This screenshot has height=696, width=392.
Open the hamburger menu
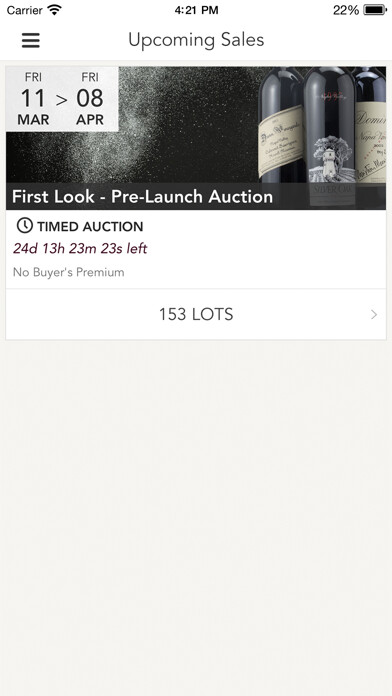(x=31, y=40)
